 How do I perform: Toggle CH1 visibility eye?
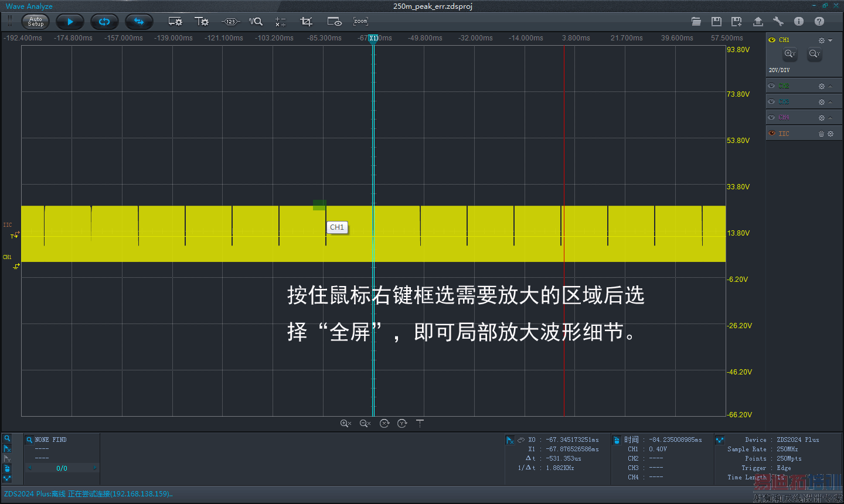point(772,40)
